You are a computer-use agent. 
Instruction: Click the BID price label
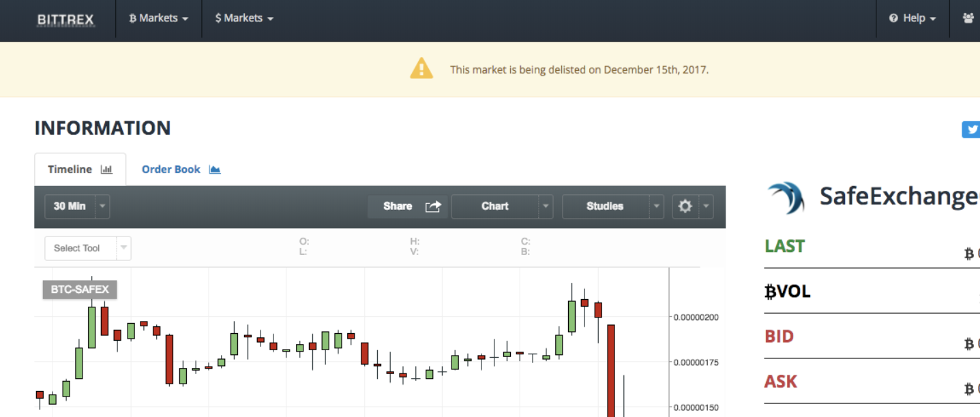tap(779, 337)
